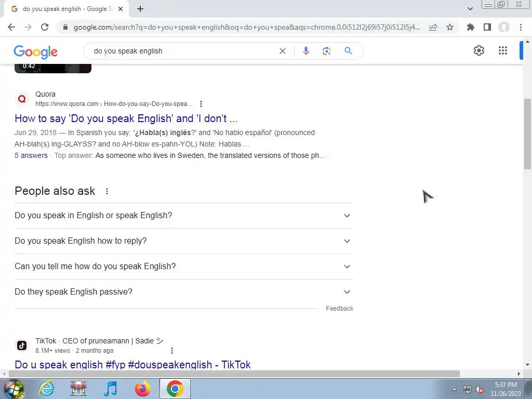532x399 pixels.
Task: Click the horizontal scrollbar thumb
Action: point(234,374)
